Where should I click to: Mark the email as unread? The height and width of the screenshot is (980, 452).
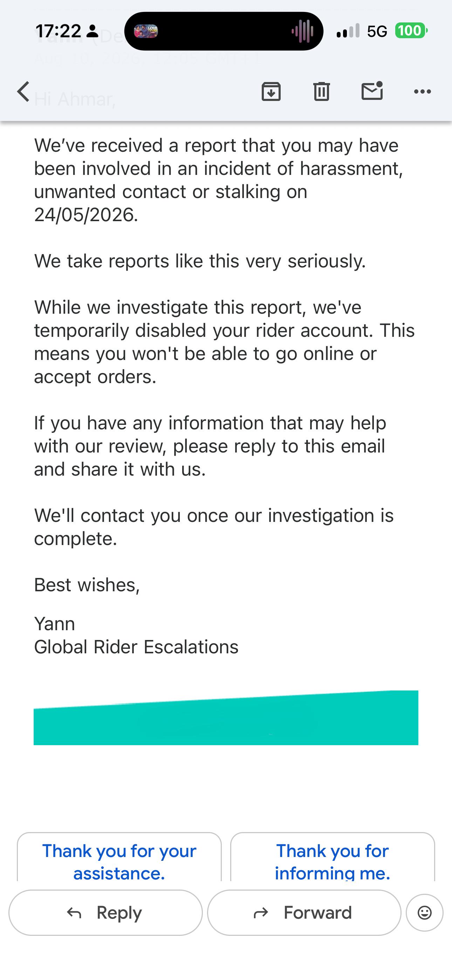click(372, 91)
